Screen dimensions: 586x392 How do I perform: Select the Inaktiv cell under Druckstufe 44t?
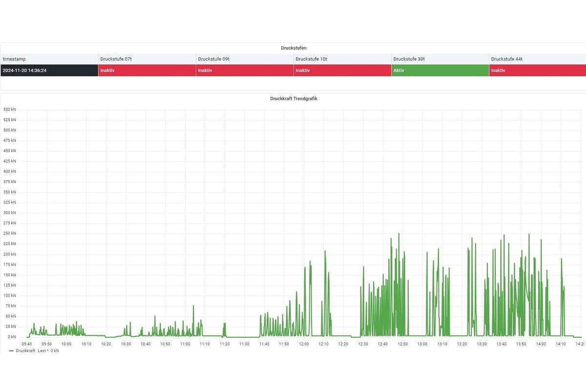537,70
